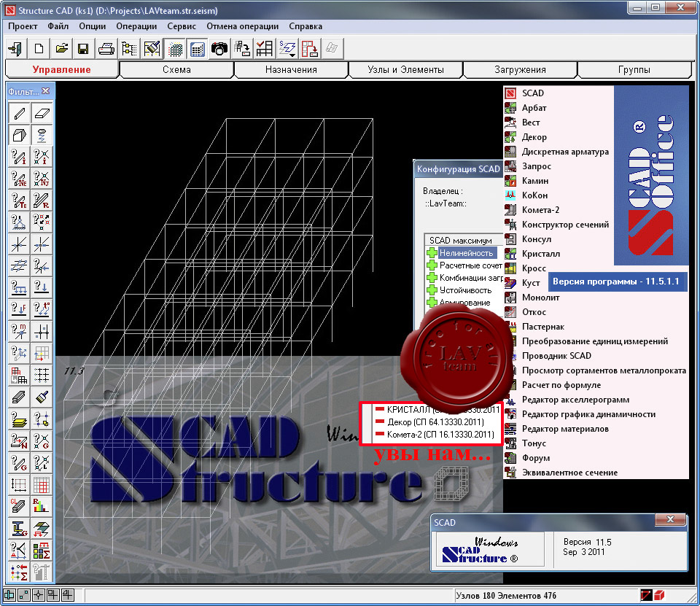Toggle solid elements display filter
700x606 pixels.
click(x=19, y=135)
